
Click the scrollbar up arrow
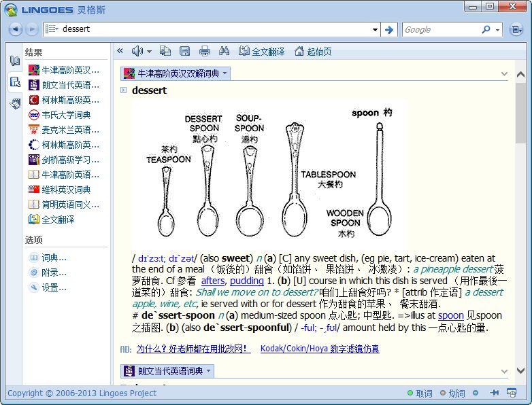point(520,75)
